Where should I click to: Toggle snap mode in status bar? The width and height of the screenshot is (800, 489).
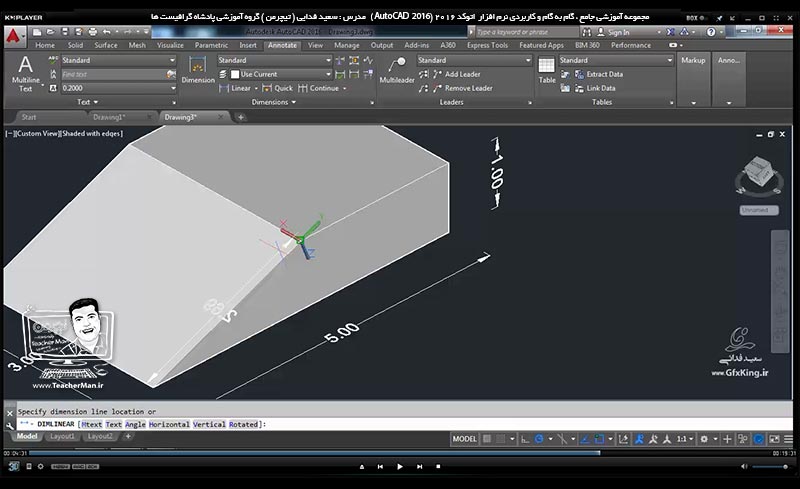(x=501, y=439)
